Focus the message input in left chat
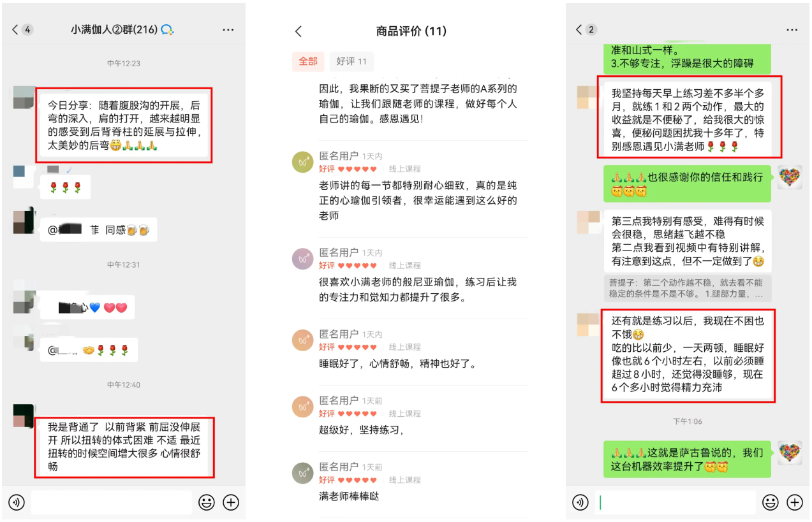The width and height of the screenshot is (812, 522). click(x=112, y=502)
